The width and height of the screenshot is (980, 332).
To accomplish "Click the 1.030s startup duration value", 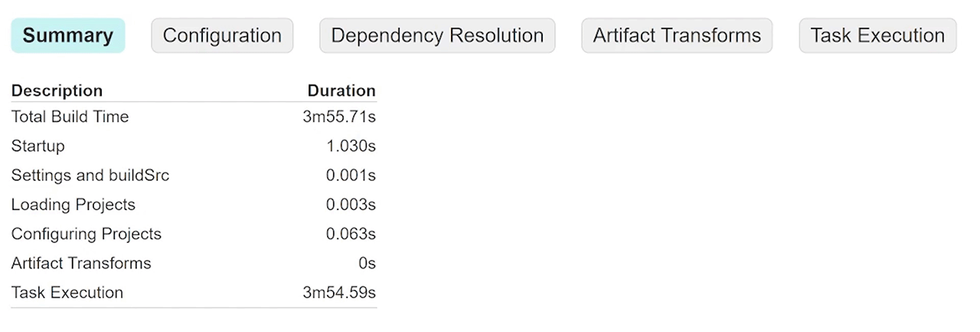I will click(351, 146).
